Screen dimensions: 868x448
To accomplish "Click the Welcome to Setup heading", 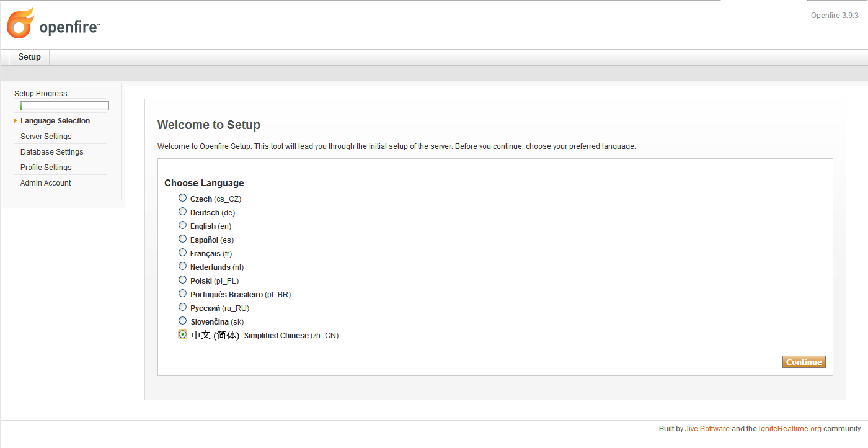I will [x=209, y=125].
